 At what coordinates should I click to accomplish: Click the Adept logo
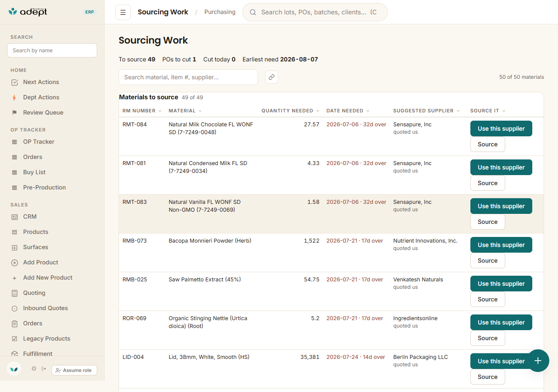28,12
